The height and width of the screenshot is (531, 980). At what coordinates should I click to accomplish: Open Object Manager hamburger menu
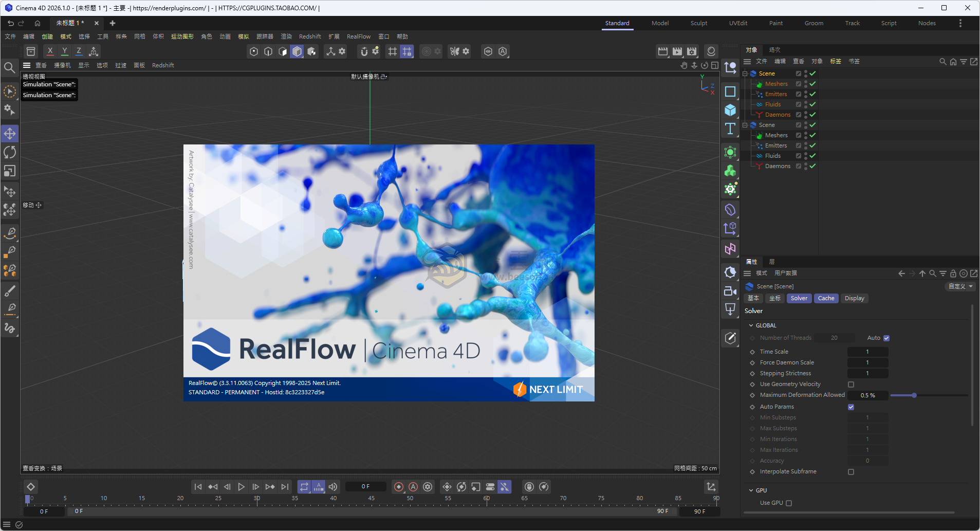pyautogui.click(x=747, y=61)
